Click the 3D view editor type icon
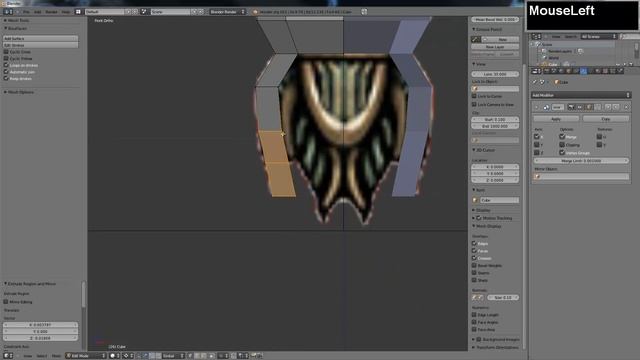 (x=8, y=356)
